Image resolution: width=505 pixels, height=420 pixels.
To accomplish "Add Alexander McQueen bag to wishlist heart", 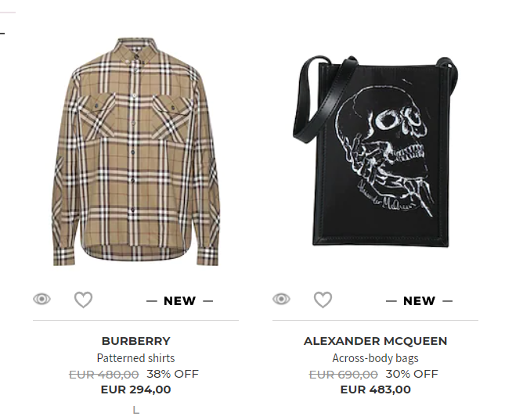I will click(323, 300).
